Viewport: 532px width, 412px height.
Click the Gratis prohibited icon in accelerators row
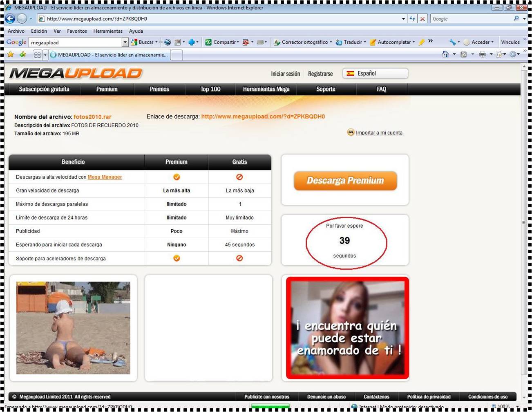239,258
